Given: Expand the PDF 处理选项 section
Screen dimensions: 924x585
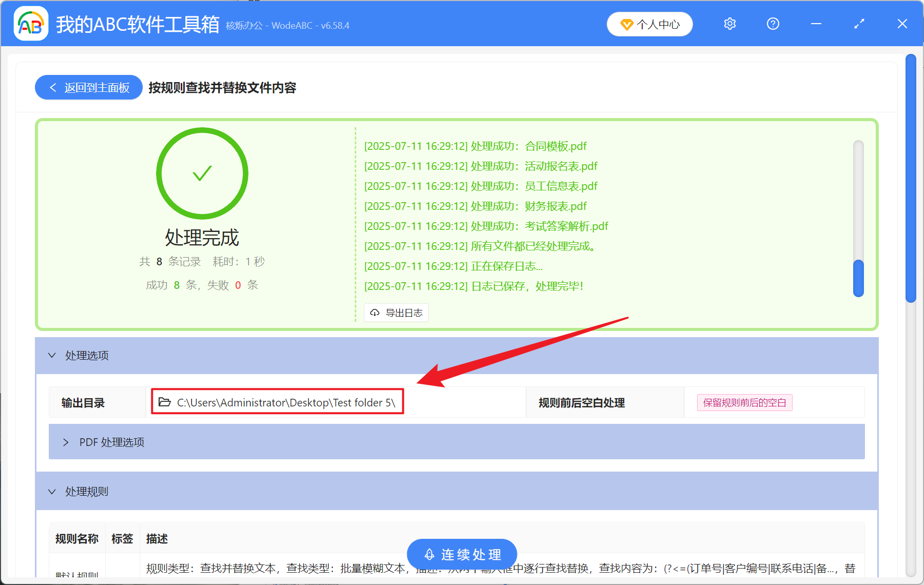Looking at the screenshot, I should point(66,442).
